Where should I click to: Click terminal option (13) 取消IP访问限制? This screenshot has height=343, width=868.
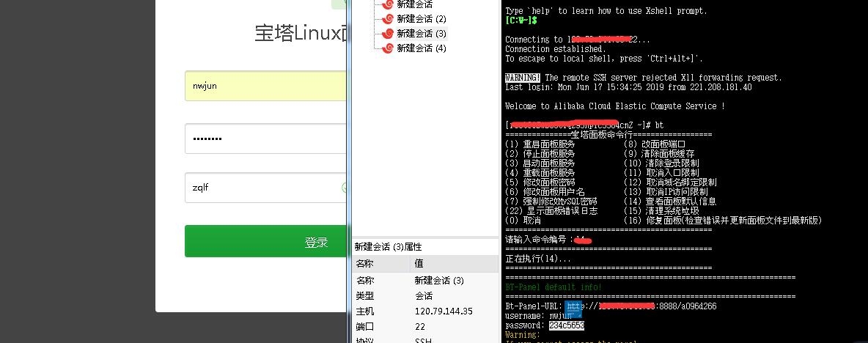tap(666, 191)
